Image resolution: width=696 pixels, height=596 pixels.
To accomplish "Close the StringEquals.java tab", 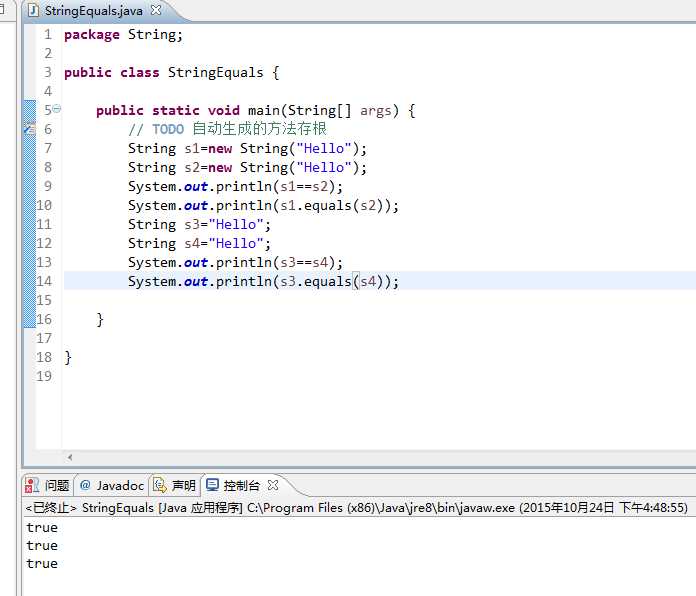I will point(156,10).
